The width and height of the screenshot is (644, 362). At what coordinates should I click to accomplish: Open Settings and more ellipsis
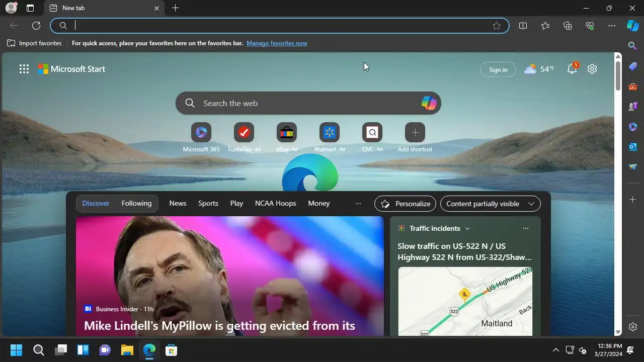pyautogui.click(x=612, y=26)
